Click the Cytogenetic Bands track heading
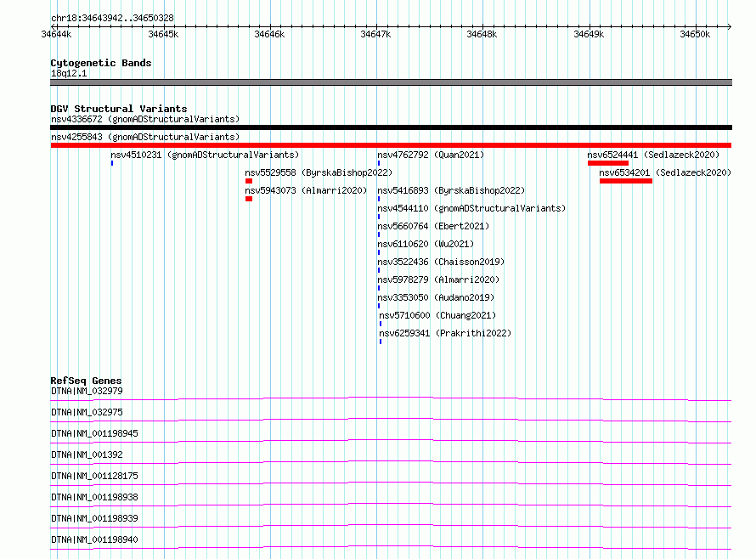 coord(101,63)
